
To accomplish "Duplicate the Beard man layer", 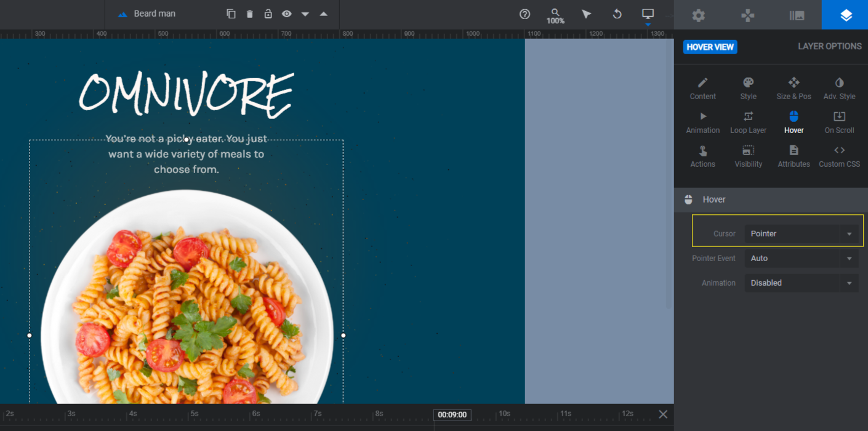I will coord(231,14).
